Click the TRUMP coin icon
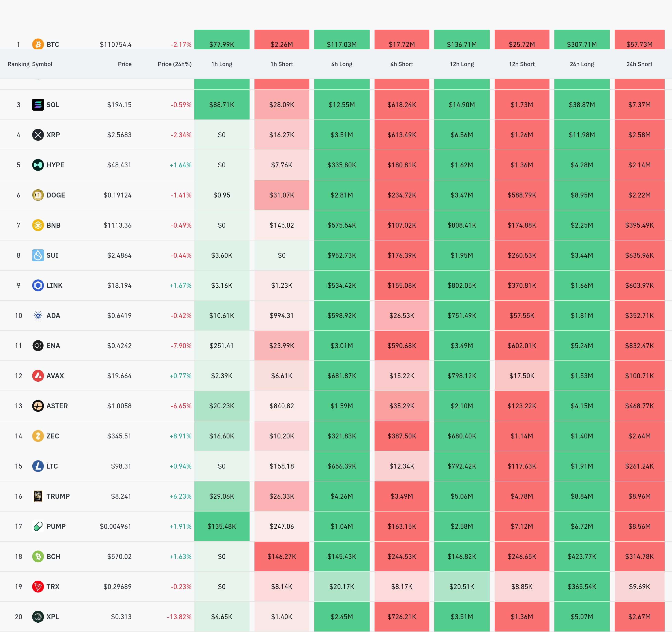This screenshot has height=632, width=672. 38,496
